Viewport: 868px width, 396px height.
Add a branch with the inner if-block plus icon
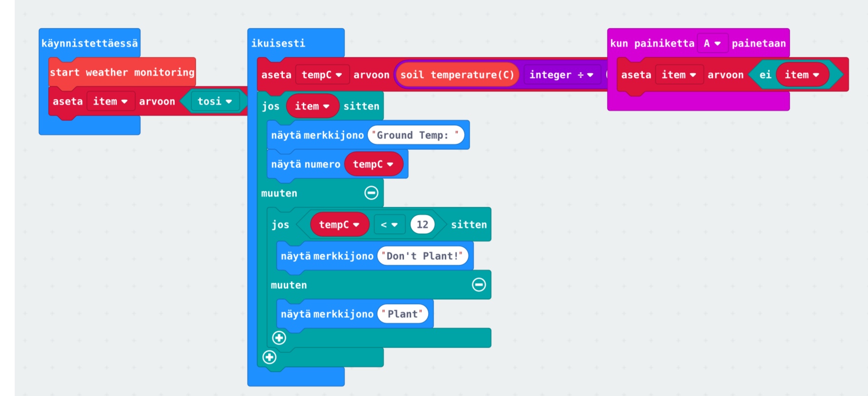(x=279, y=338)
